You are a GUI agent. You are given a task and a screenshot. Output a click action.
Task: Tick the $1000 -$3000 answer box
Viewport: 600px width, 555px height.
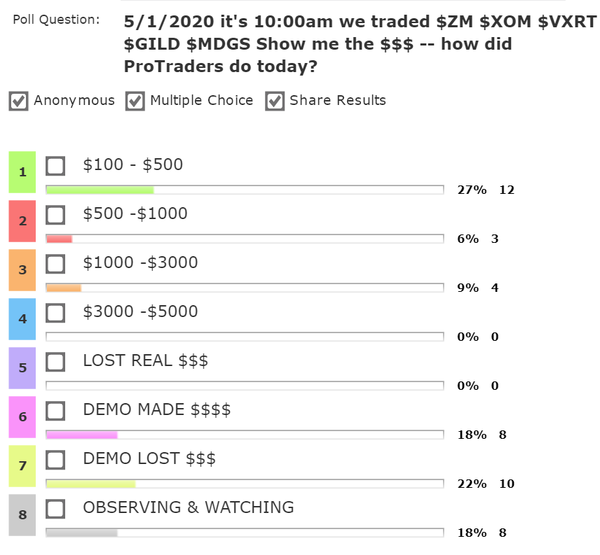coord(56,264)
